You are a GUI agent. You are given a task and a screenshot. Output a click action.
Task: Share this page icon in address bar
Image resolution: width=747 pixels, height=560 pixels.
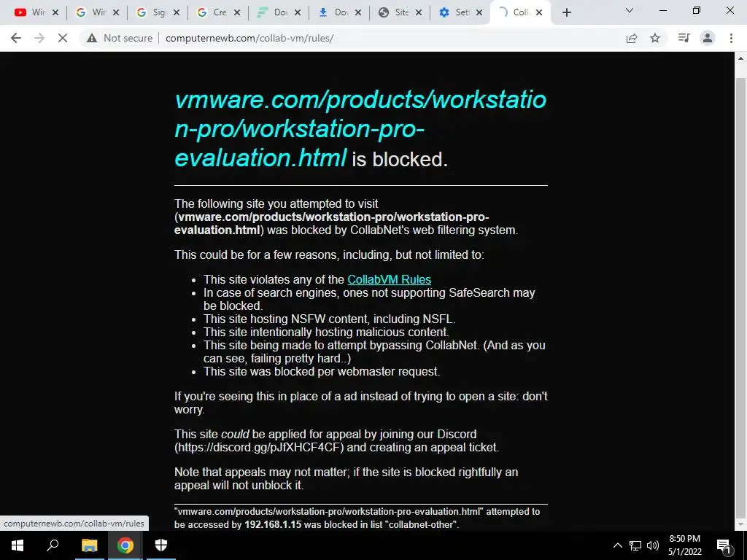[x=632, y=38]
